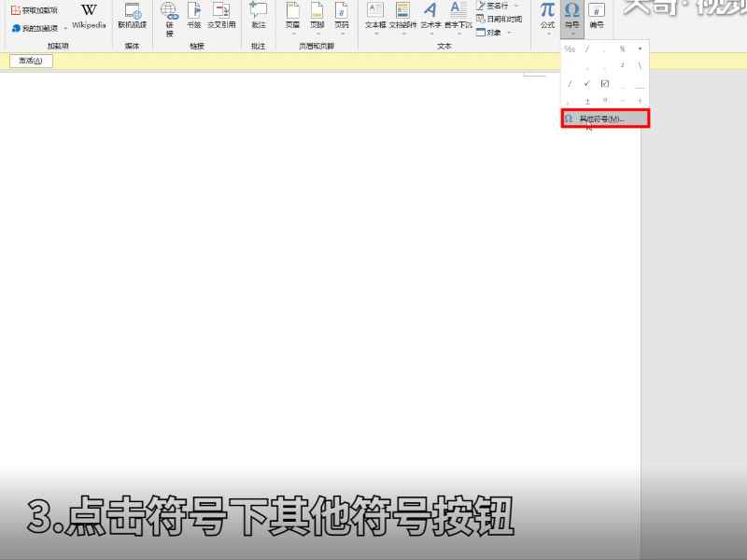Viewport: 747px width, 560px height.
Task: Open Wikipedia add-in from the ribbon
Action: click(87, 17)
